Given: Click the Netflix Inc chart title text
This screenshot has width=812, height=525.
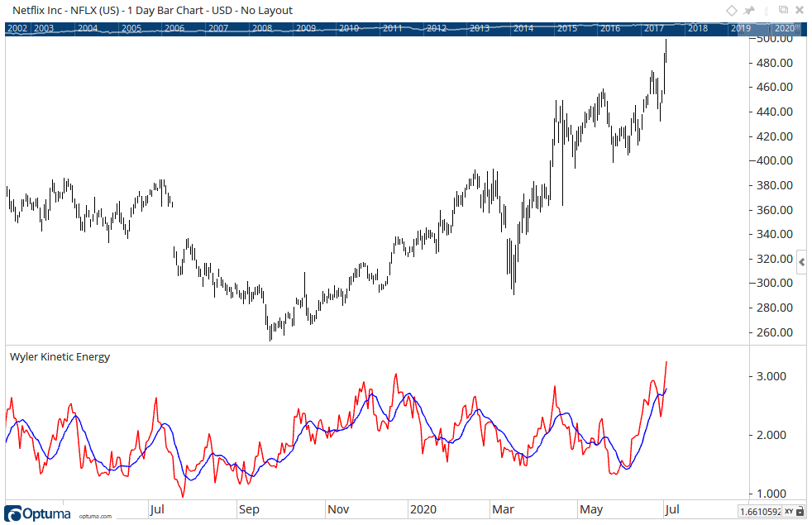Looking at the screenshot, I should (152, 11).
